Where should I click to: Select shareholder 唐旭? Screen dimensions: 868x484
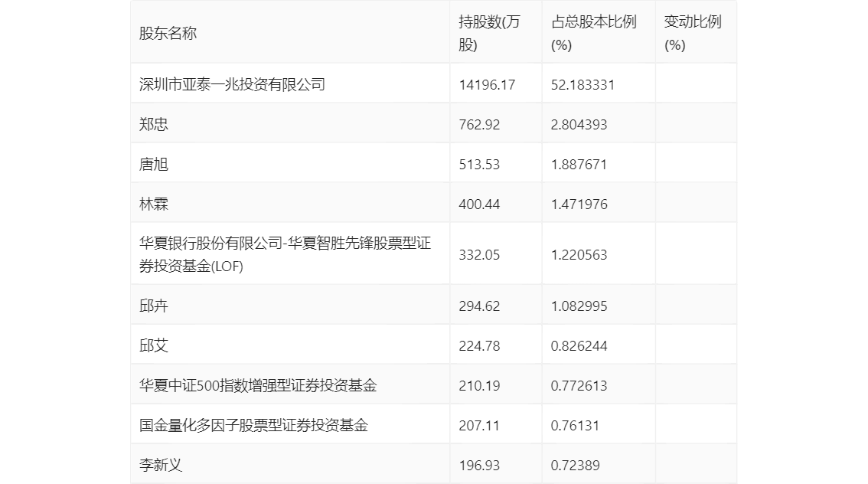click(x=153, y=164)
